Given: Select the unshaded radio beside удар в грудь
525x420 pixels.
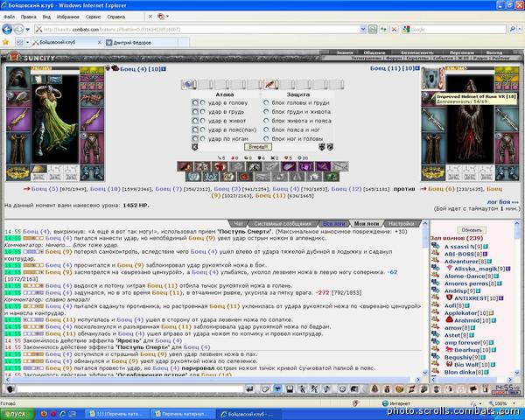Looking at the screenshot, I should tap(203, 111).
